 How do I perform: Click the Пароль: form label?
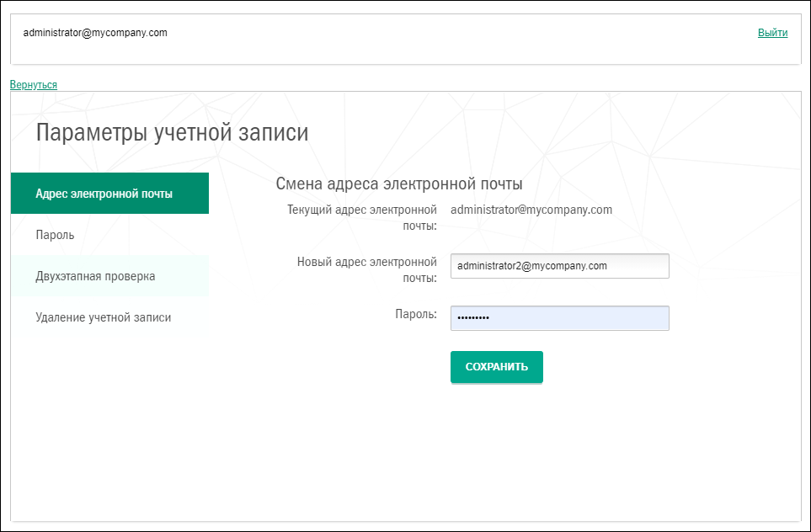tap(416, 314)
